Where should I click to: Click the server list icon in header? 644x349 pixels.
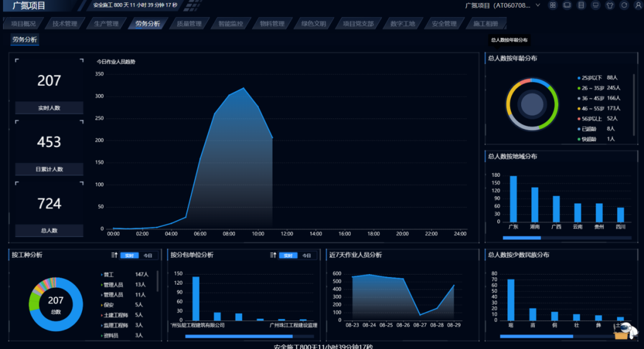point(581,5)
